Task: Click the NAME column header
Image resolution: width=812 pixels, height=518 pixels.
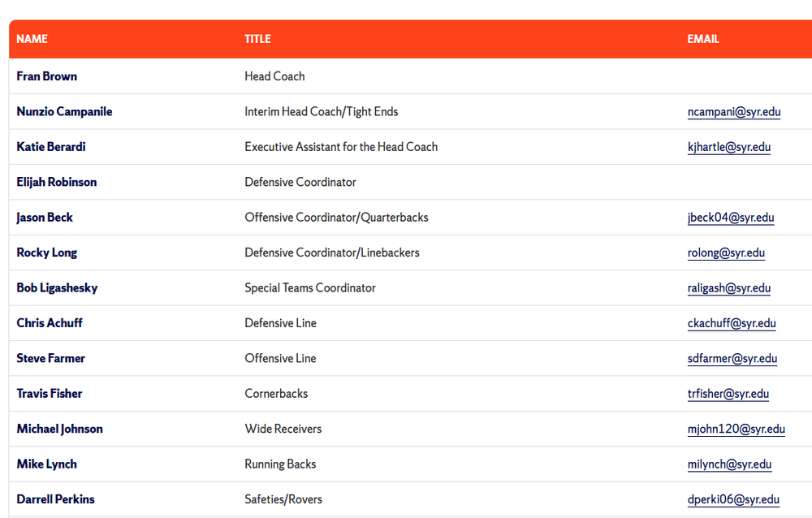Action: (x=32, y=39)
